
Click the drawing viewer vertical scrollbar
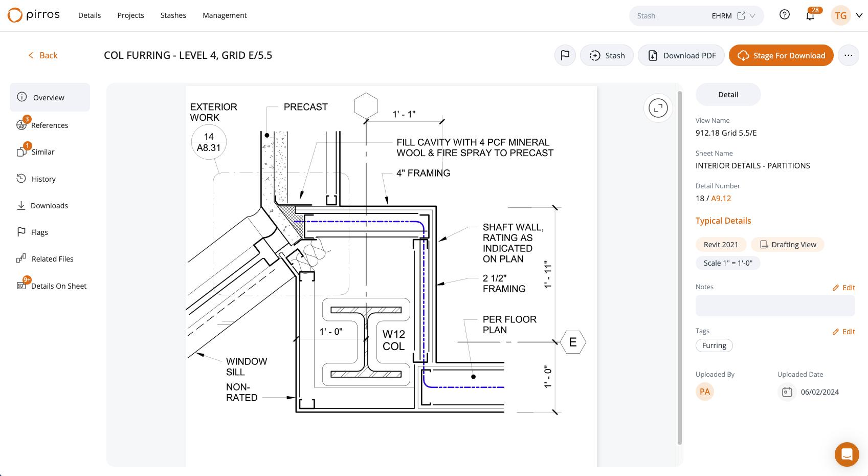point(680,268)
